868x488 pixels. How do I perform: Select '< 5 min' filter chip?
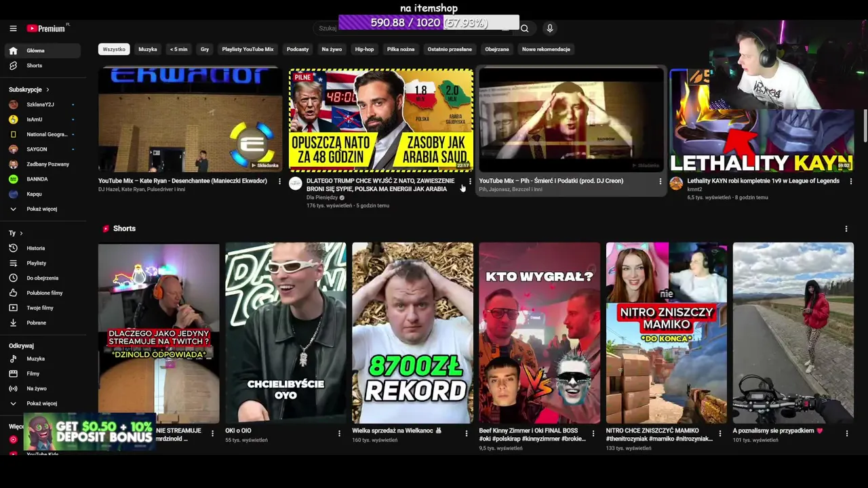coord(179,49)
